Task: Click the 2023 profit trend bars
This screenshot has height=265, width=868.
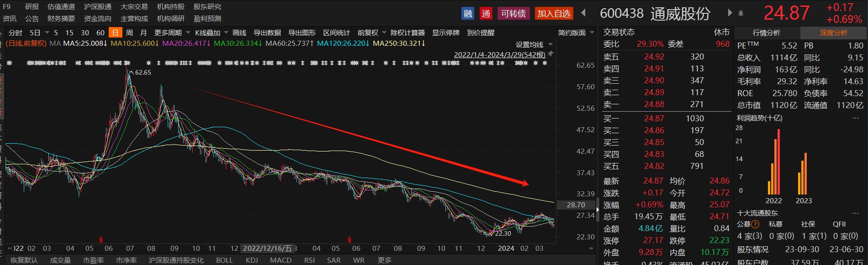Action: (803, 176)
